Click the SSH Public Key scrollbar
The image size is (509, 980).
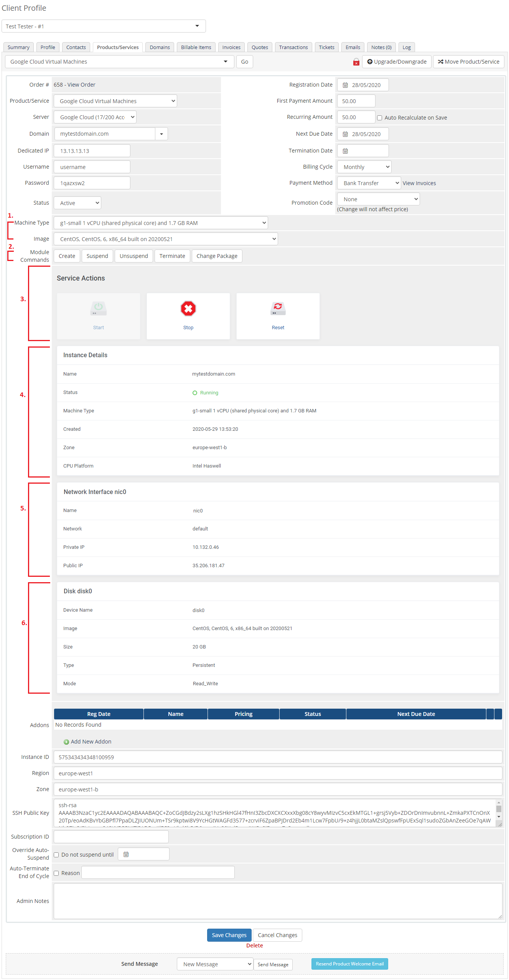coord(499,809)
